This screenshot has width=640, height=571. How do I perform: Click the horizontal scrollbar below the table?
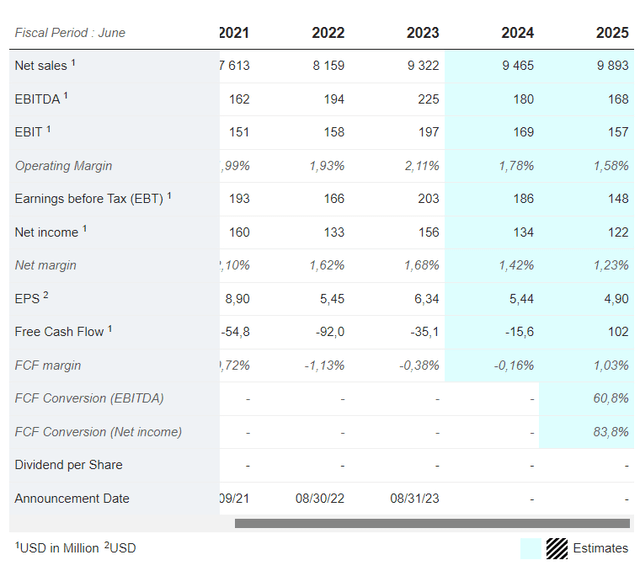432,523
